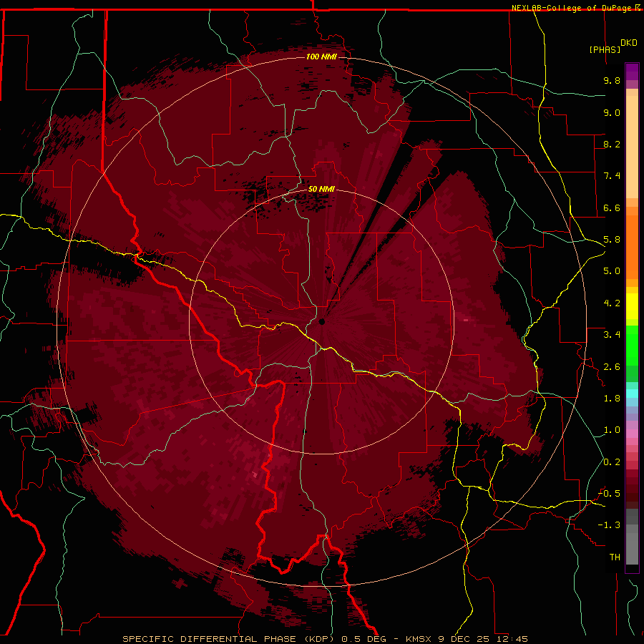
Task: Click the "7.4" color scale value
Action: point(612,176)
